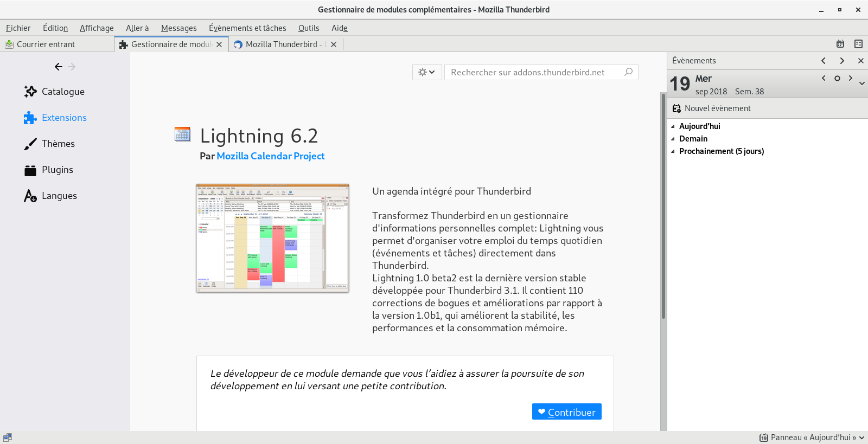Switch to the Courrier entrant tab
Screen dimensions: 868x444
[x=57, y=44]
